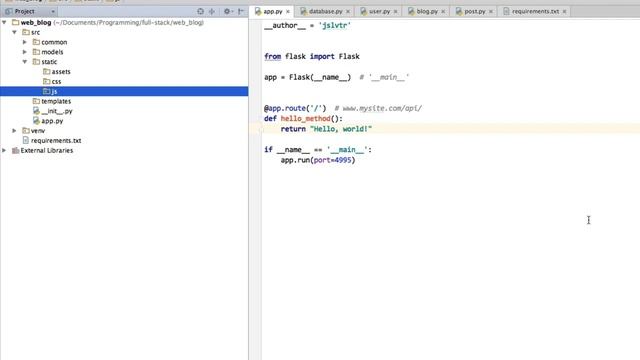This screenshot has width=640, height=360.
Task: Click the src folder icon
Action: point(26,32)
